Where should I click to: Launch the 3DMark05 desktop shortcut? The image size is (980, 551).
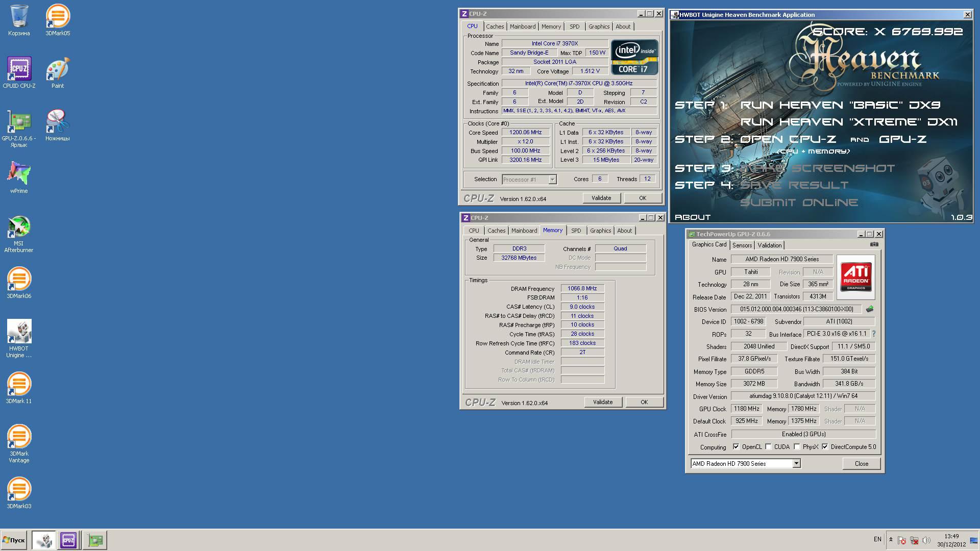click(x=58, y=20)
